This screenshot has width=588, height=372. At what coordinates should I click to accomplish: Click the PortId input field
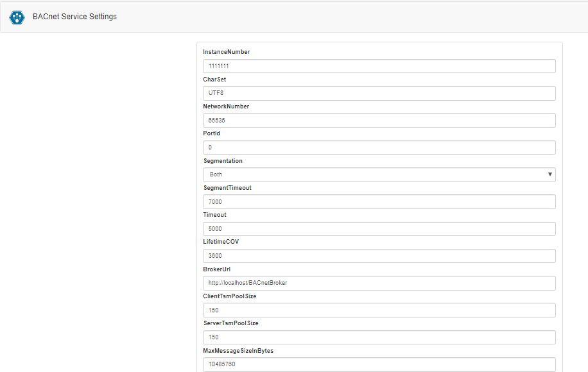[x=379, y=147]
